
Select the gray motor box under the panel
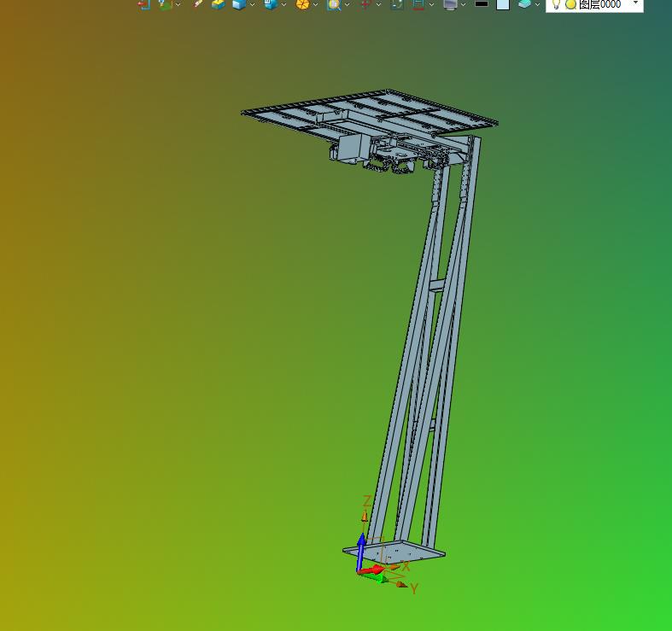pos(353,149)
